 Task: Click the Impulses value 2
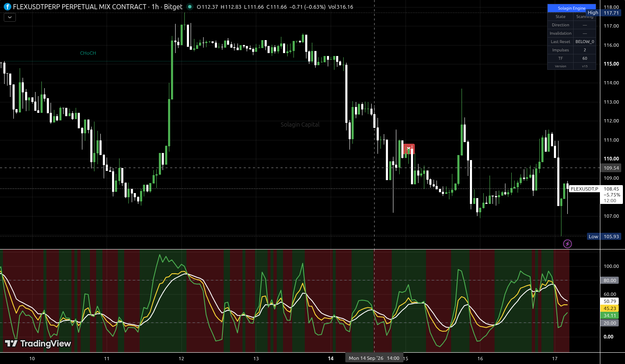click(x=585, y=50)
